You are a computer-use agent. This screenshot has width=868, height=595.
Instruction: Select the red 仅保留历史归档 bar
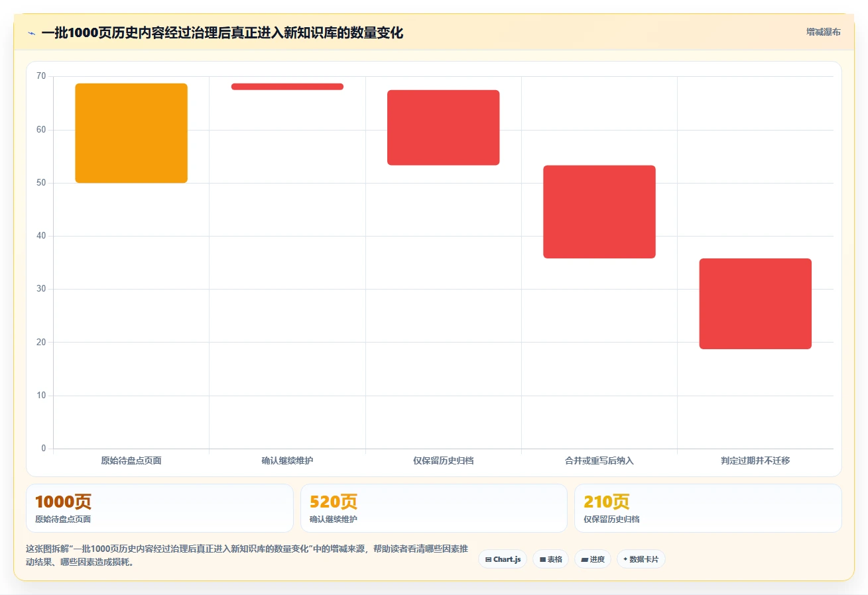coord(443,127)
